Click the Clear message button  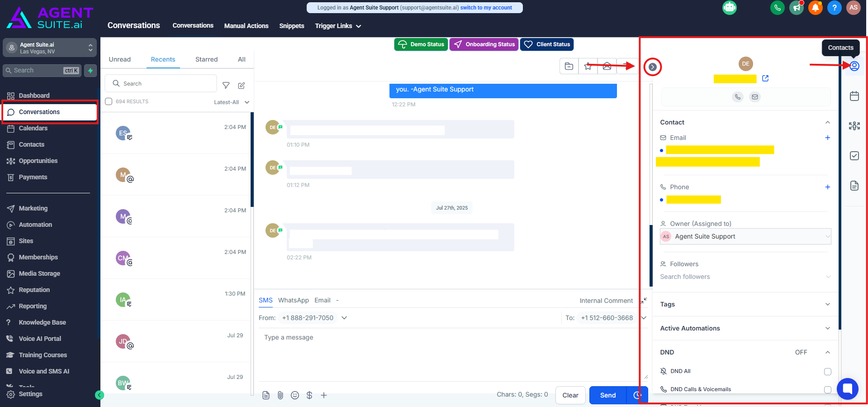point(570,395)
